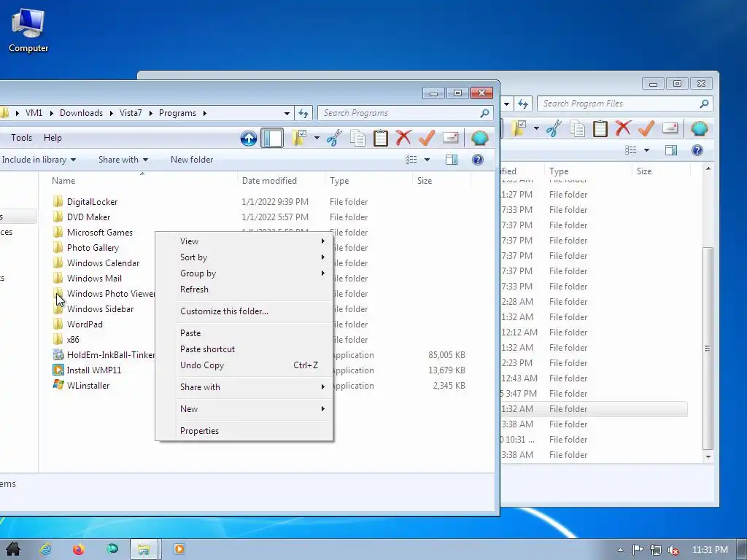Select the Install WMP11 application icon
The image size is (747, 560).
click(58, 370)
